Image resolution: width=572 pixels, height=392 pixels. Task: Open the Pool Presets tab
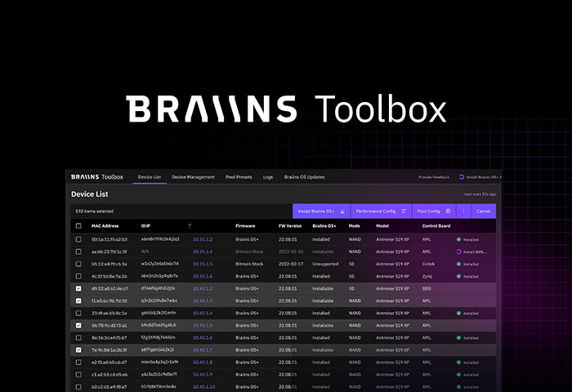point(239,177)
